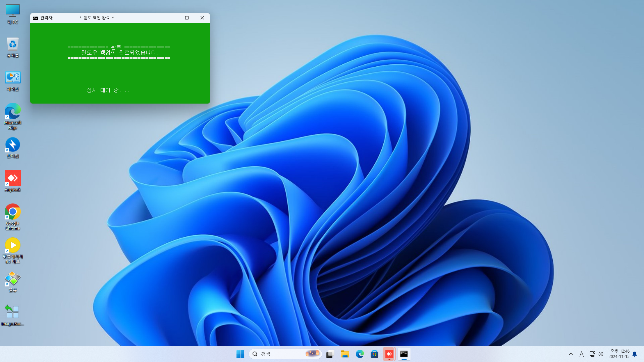Select the 휴지통 recycle bin icon
The height and width of the screenshot is (362, 644).
12,47
